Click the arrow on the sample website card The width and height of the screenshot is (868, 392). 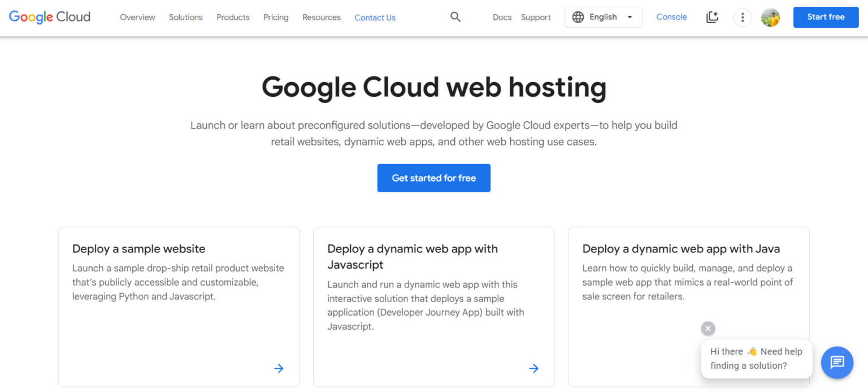click(279, 368)
